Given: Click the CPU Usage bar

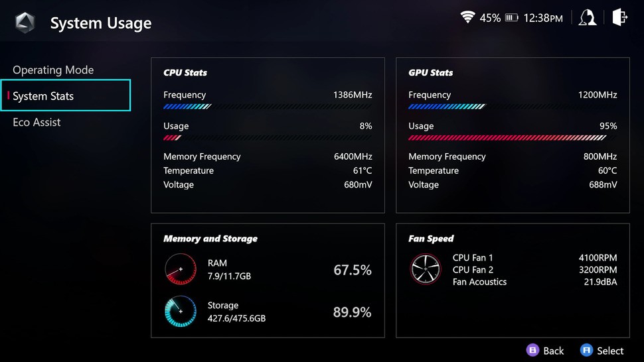Looking at the screenshot, I should pos(267,138).
